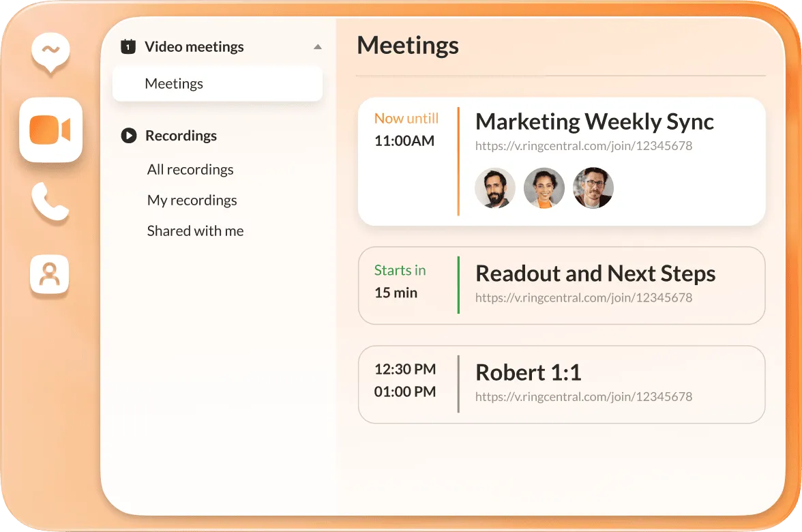
Task: Click the Recordings play icon
Action: pyautogui.click(x=128, y=136)
